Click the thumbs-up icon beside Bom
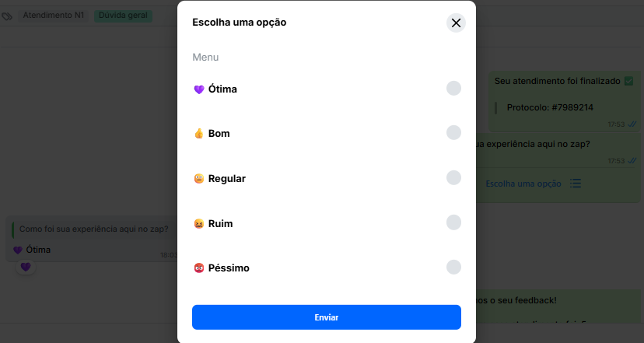This screenshot has width=644, height=343. pos(198,134)
